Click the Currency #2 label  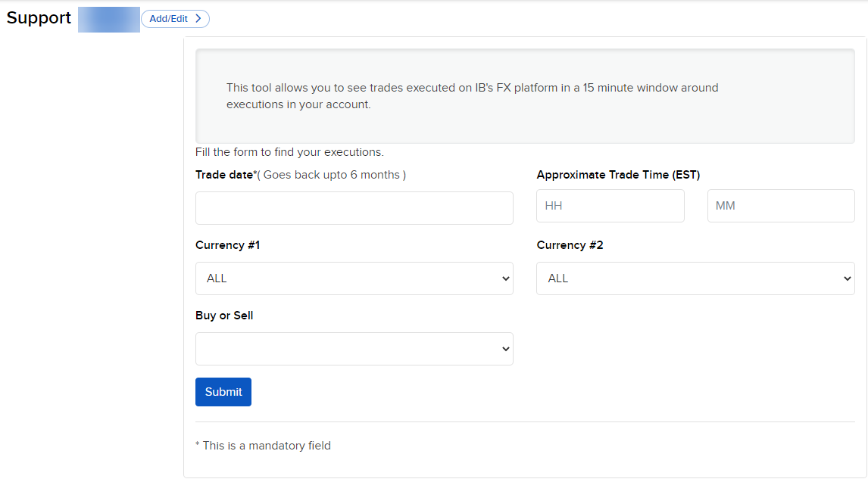pos(570,244)
